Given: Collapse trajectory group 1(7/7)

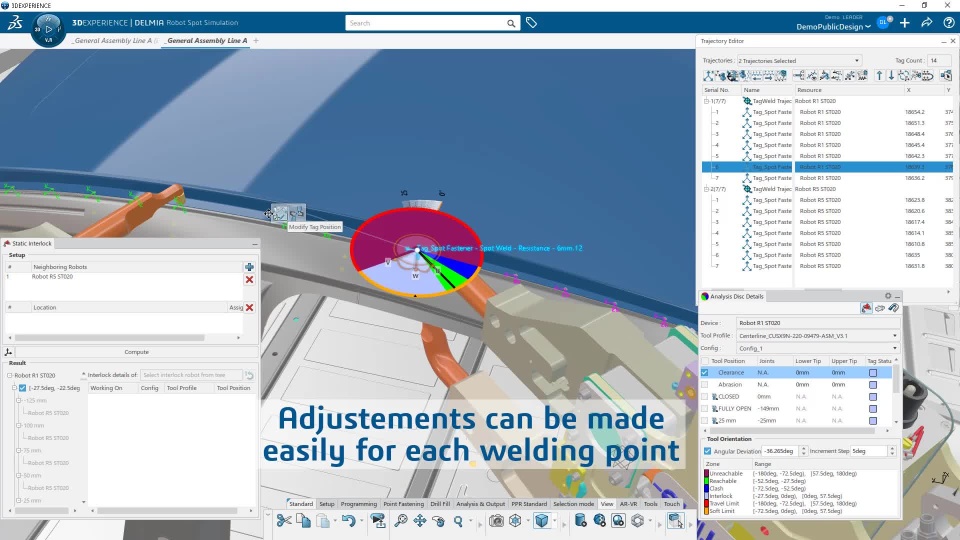Looking at the screenshot, I should [x=706, y=101].
